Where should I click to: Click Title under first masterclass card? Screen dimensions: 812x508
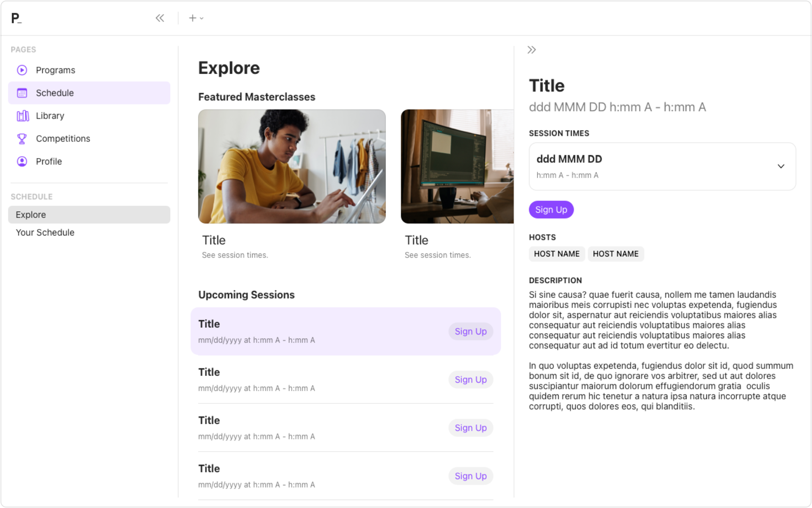214,240
